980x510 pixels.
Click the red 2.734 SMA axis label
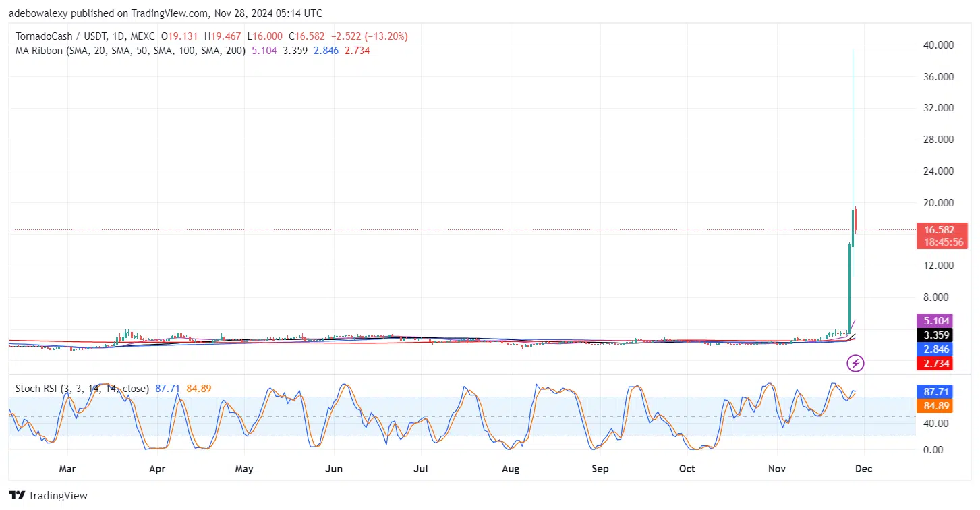[941, 364]
